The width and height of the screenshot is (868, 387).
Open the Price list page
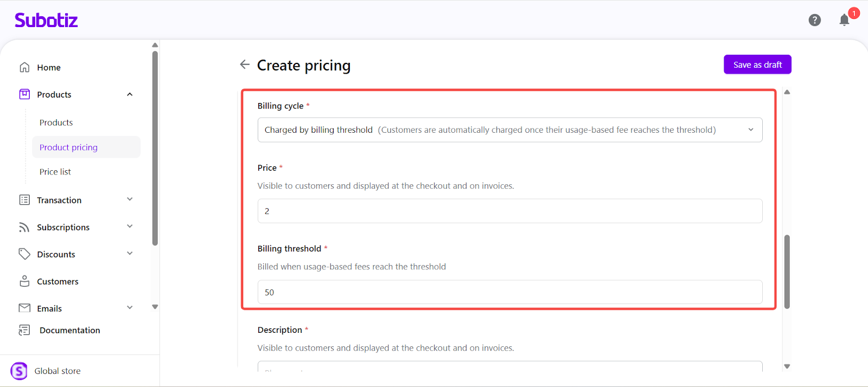[x=55, y=172]
